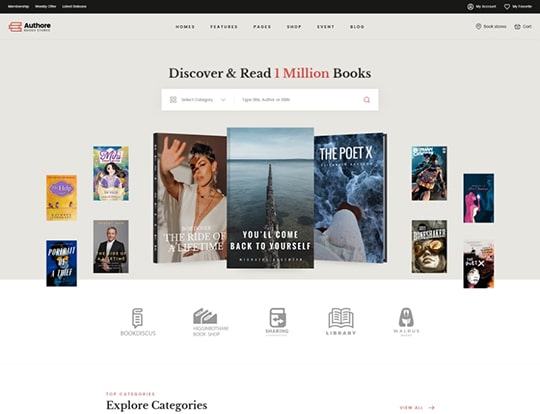Click the search magnifier icon

pyautogui.click(x=366, y=100)
